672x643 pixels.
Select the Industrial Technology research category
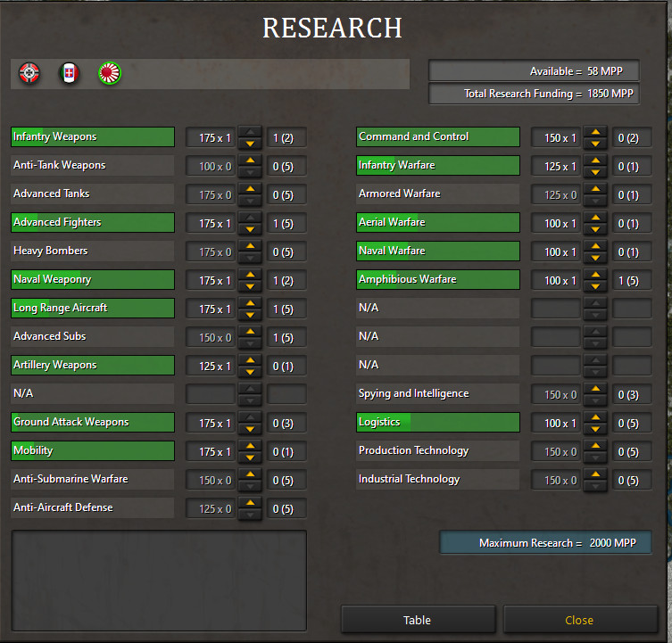(x=438, y=480)
